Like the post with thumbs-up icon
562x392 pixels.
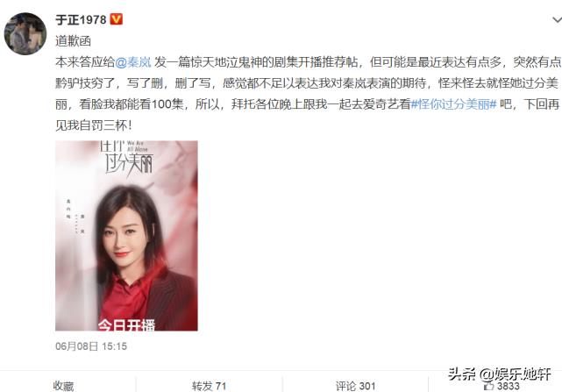[502, 386]
